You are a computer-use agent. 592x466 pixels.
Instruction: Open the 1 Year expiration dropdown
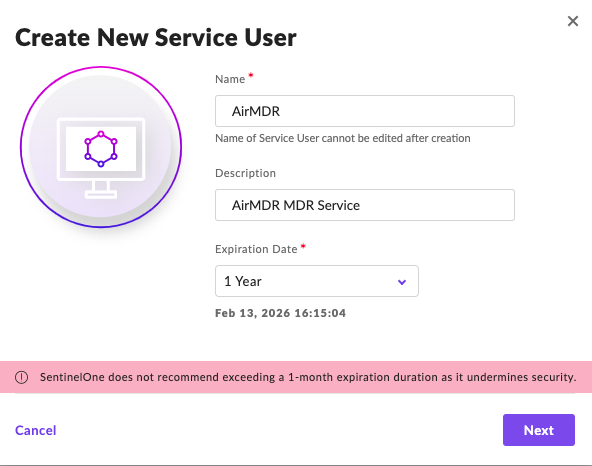click(x=317, y=281)
